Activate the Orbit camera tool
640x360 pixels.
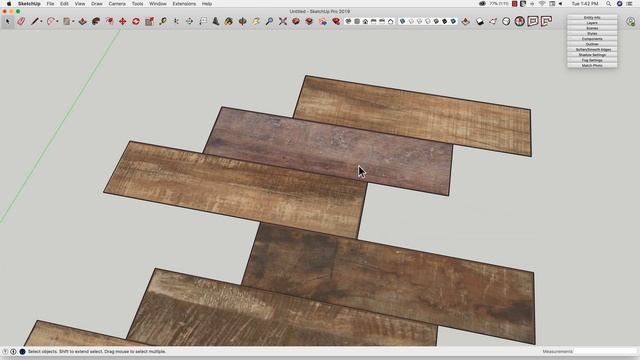[x=242, y=21]
